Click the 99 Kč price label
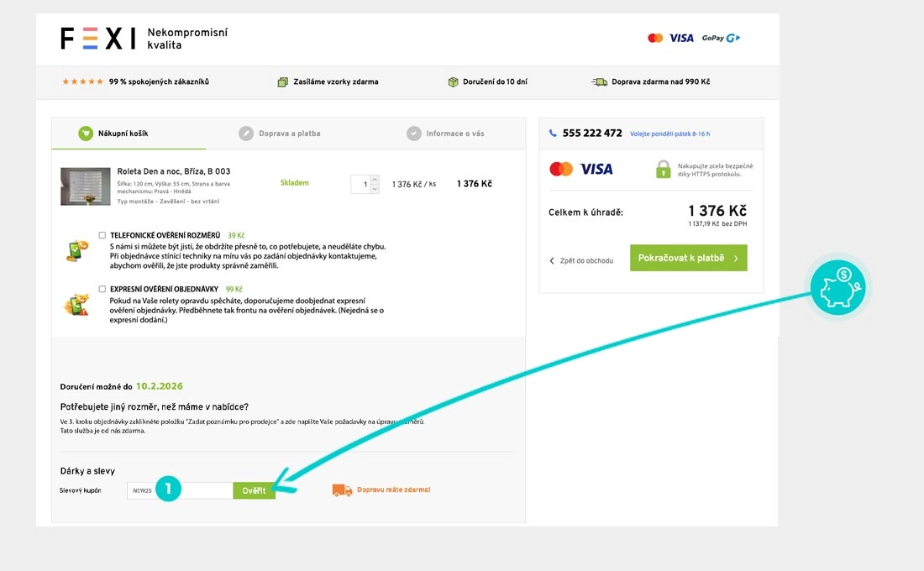 [x=234, y=290]
